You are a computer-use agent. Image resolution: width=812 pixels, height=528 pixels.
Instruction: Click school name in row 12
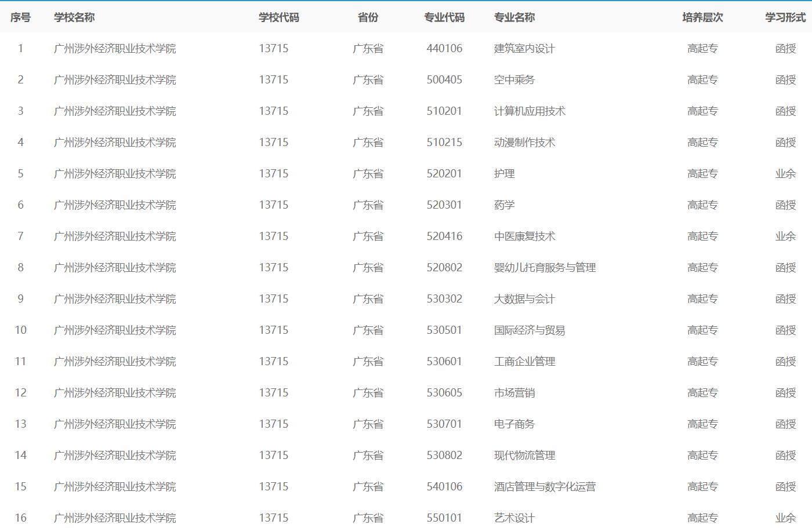click(115, 393)
